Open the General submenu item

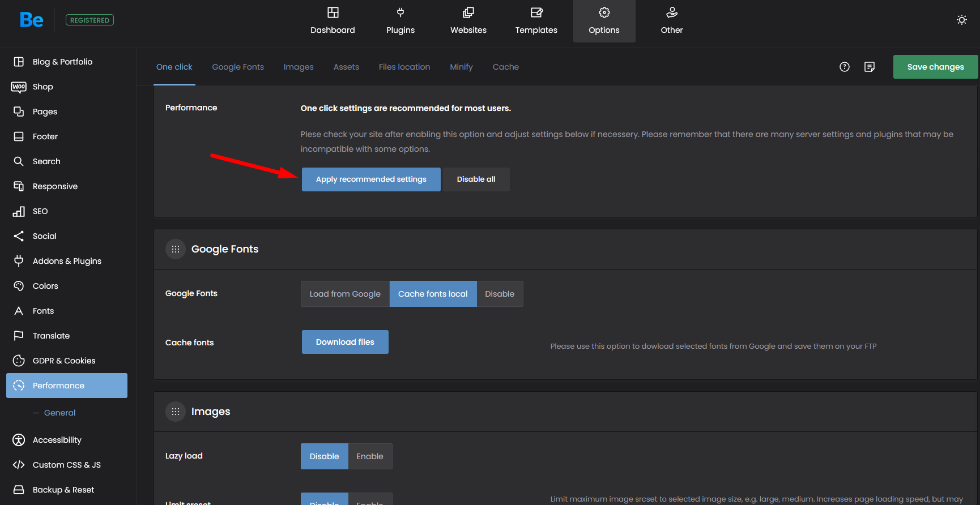click(59, 413)
